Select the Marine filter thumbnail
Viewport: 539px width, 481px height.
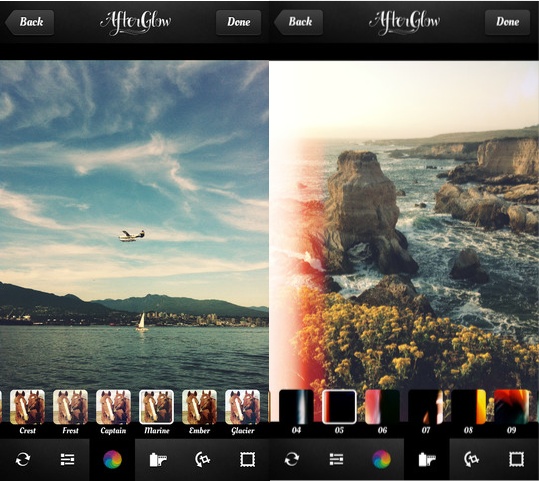pyautogui.click(x=156, y=407)
